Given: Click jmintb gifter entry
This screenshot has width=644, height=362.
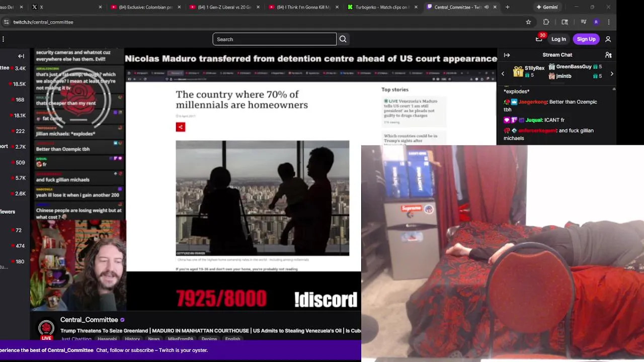Looking at the screenshot, I should pos(575,76).
